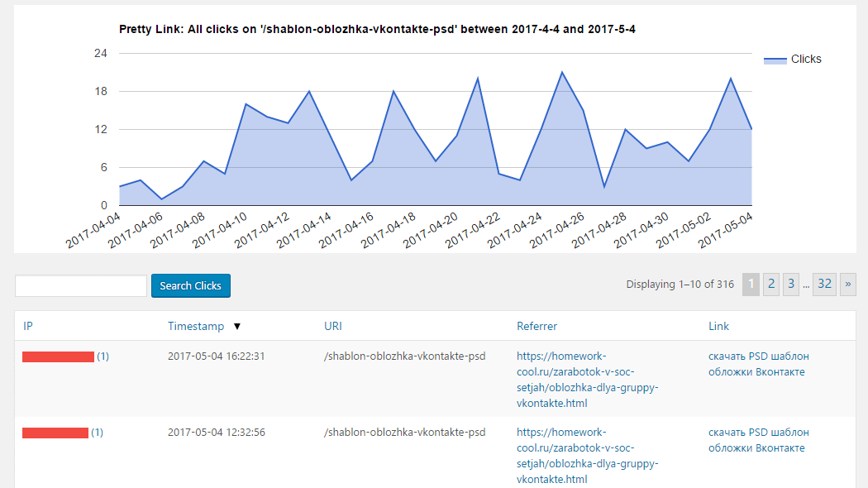The image size is (868, 488).
Task: Click URI text in 12:32:56 row
Action: pos(405,432)
